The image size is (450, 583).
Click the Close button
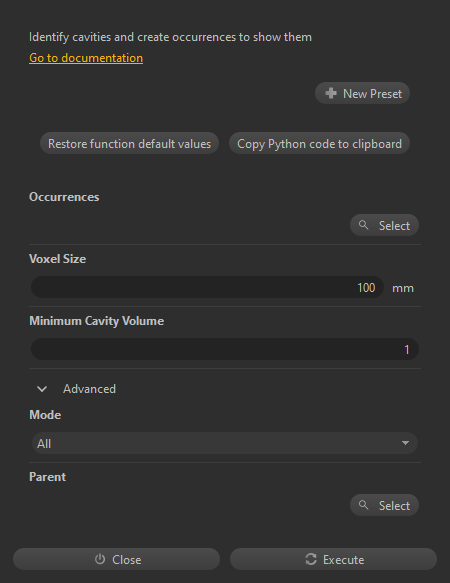pyautogui.click(x=116, y=559)
